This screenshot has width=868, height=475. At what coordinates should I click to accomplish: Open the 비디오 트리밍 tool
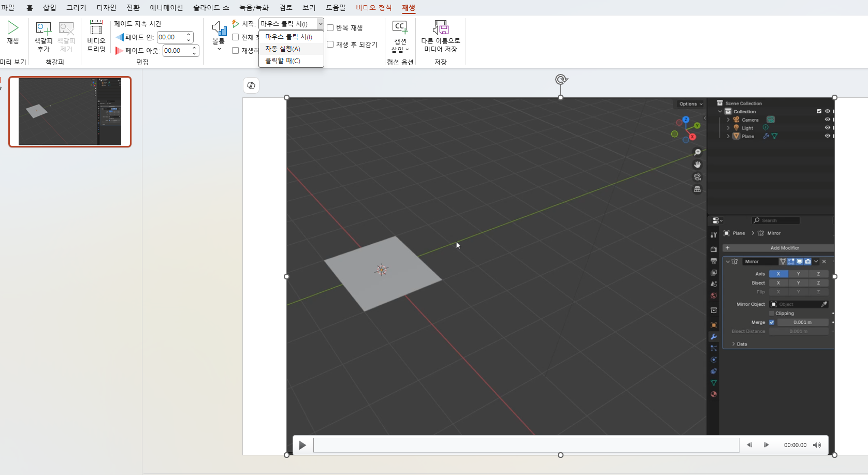tap(96, 36)
